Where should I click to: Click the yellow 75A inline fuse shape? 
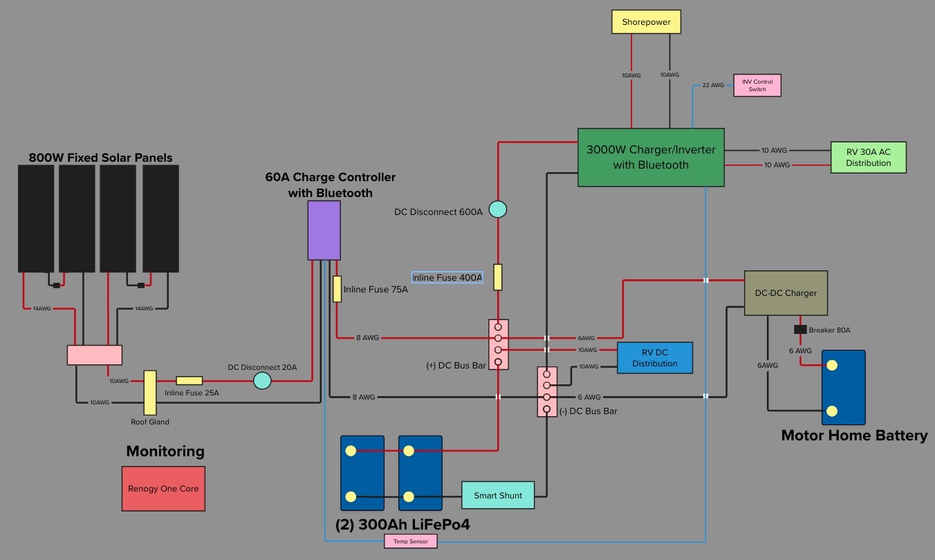coord(337,289)
